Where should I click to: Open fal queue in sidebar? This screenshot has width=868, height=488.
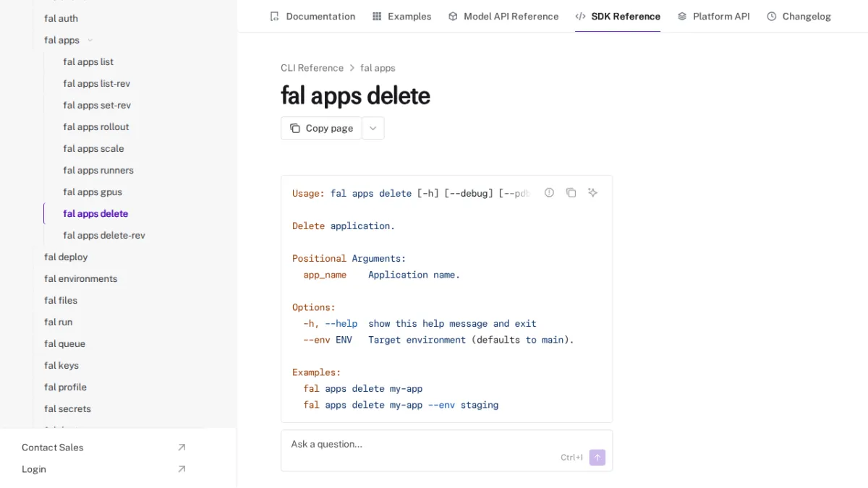64,344
